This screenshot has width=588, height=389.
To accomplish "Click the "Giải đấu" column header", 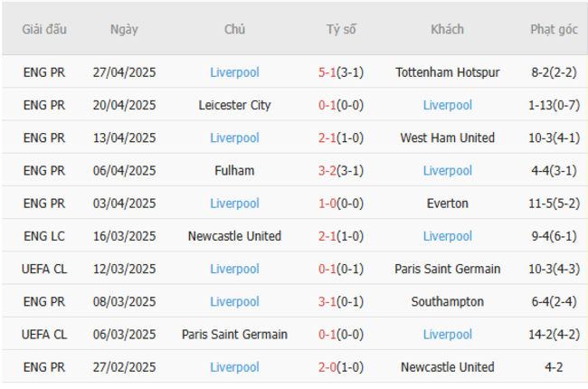I will tap(44, 29).
